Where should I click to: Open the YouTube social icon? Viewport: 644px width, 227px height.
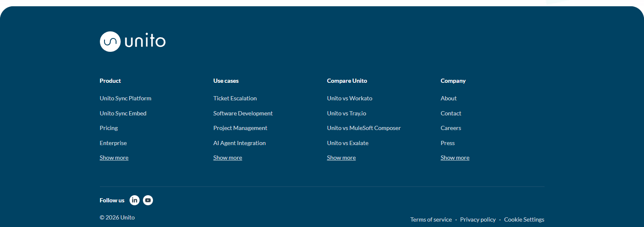tap(148, 200)
